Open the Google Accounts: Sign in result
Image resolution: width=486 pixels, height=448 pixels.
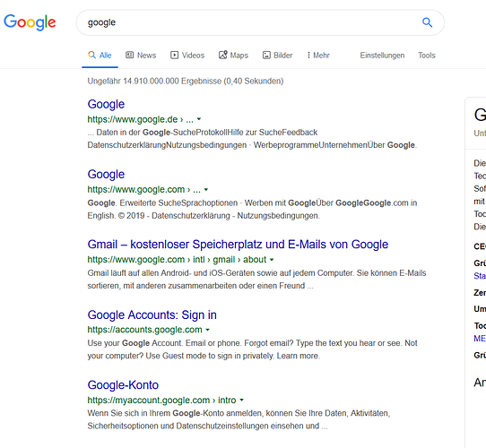(152, 314)
